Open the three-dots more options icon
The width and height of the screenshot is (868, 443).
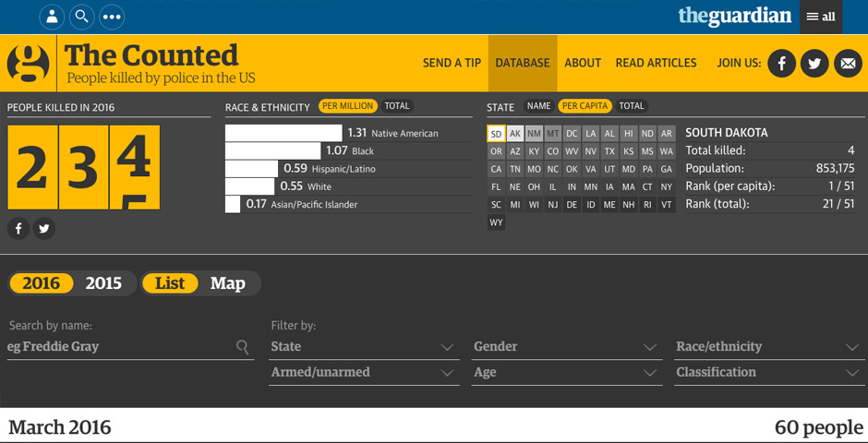[x=111, y=17]
